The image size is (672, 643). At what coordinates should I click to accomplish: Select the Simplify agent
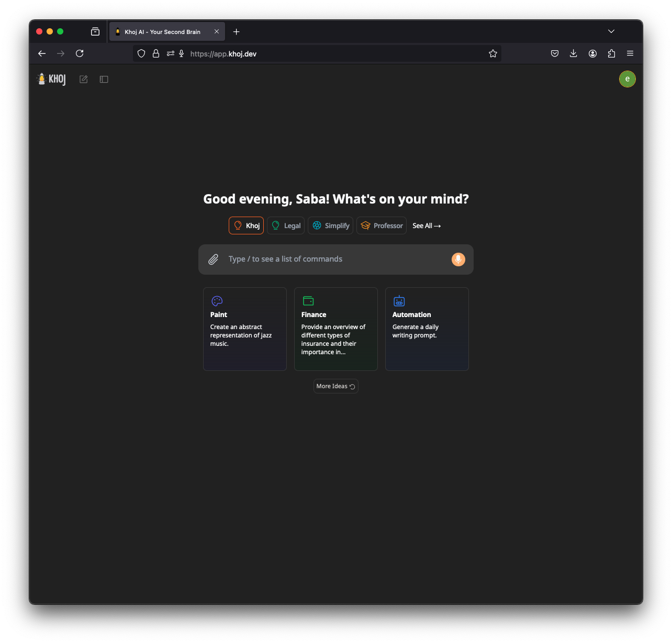pyautogui.click(x=330, y=225)
